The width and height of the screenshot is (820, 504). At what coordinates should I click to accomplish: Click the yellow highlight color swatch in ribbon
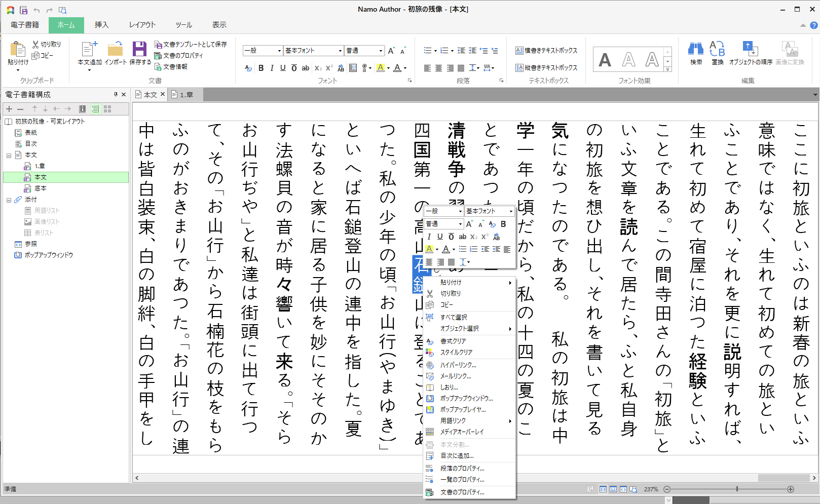tap(380, 68)
